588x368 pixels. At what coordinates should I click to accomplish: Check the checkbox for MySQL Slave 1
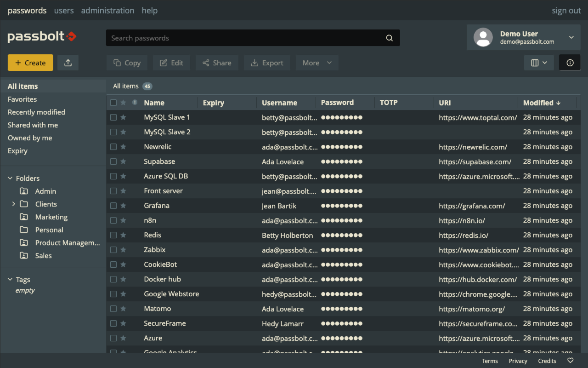click(x=113, y=117)
